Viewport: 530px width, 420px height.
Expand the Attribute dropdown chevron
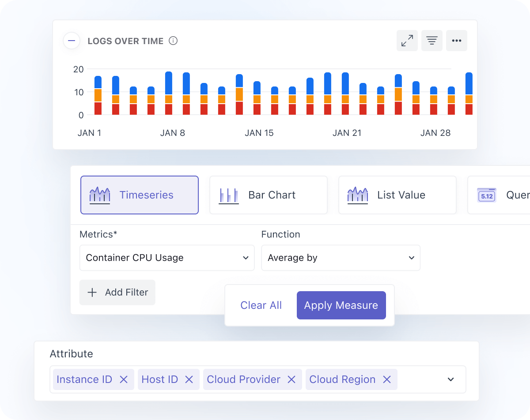pyautogui.click(x=451, y=379)
